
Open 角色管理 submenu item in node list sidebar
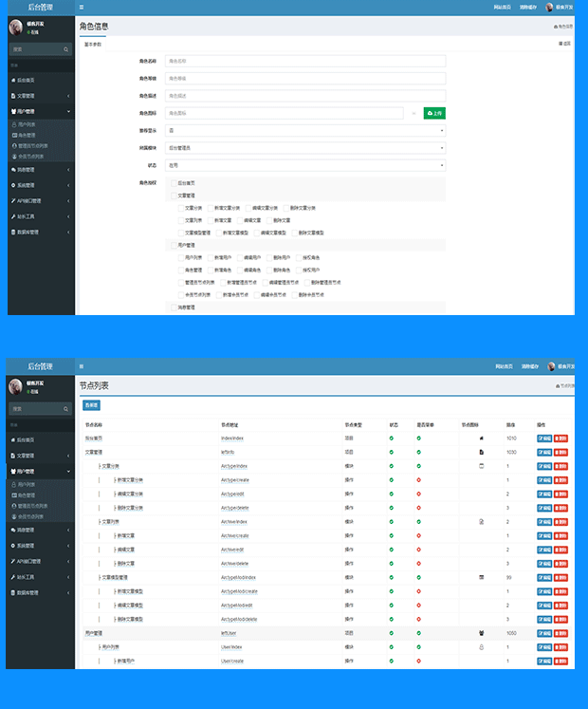click(x=24, y=495)
